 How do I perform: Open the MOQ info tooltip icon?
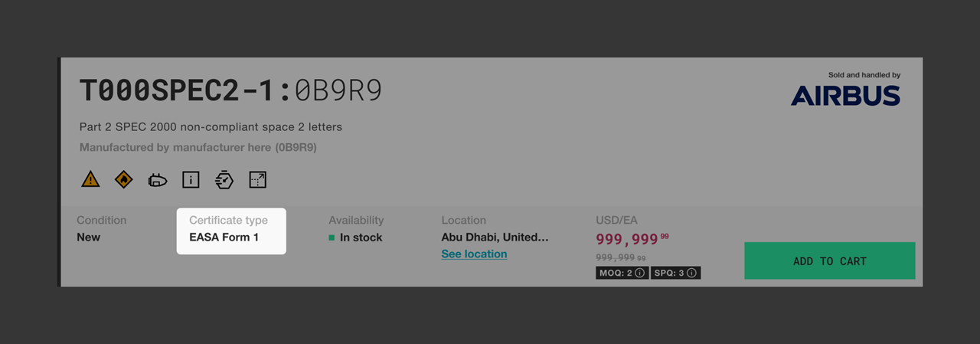(639, 273)
